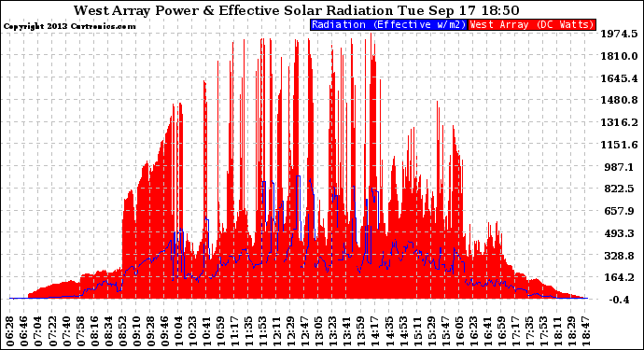
Task: Click the 16:59 time label
Action: 500,330
